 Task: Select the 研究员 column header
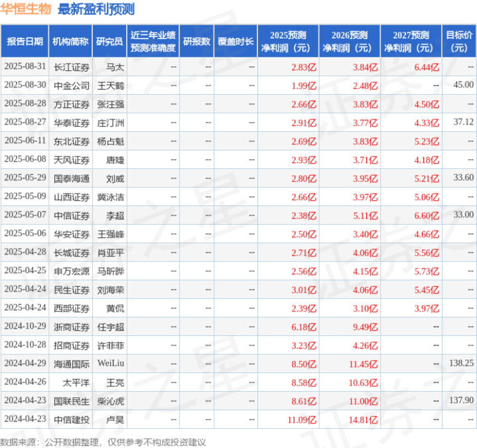tap(109, 41)
